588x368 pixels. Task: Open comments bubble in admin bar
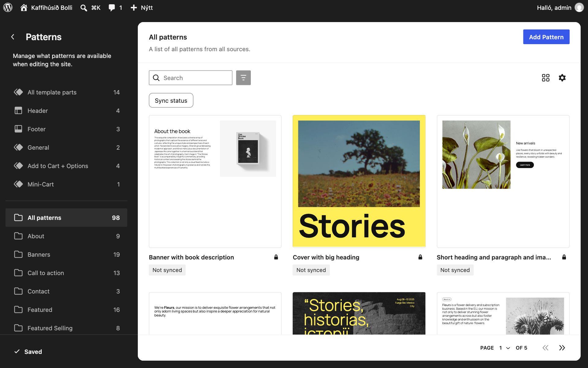(112, 8)
